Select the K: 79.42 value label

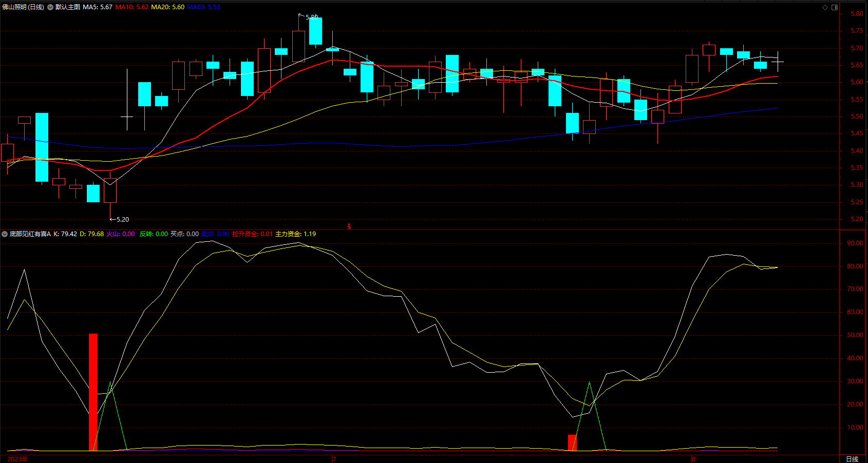65,234
